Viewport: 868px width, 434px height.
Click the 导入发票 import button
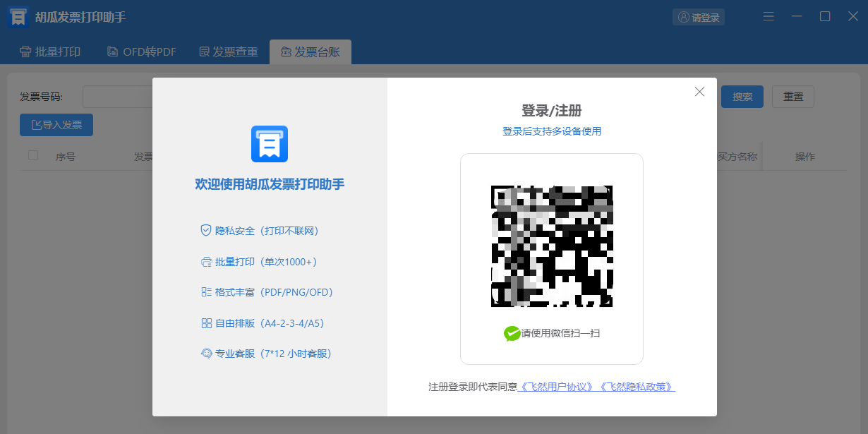[x=56, y=125]
